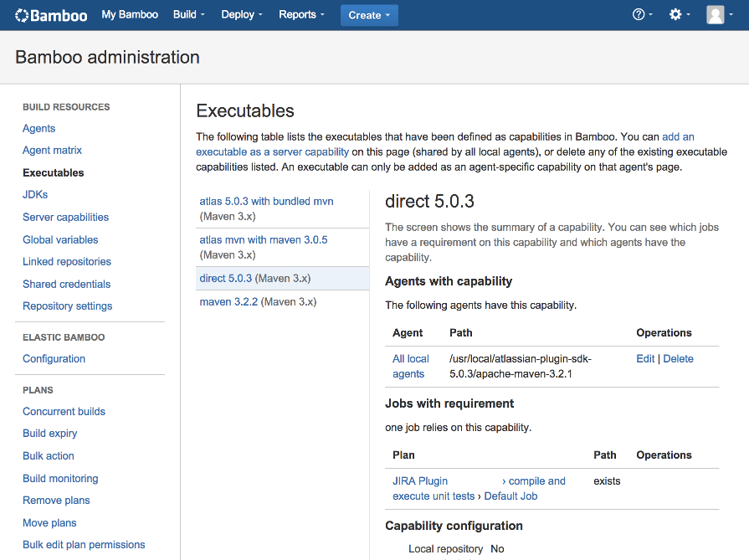This screenshot has height=560, width=749.
Task: Open the user avatar menu
Action: coord(719,15)
